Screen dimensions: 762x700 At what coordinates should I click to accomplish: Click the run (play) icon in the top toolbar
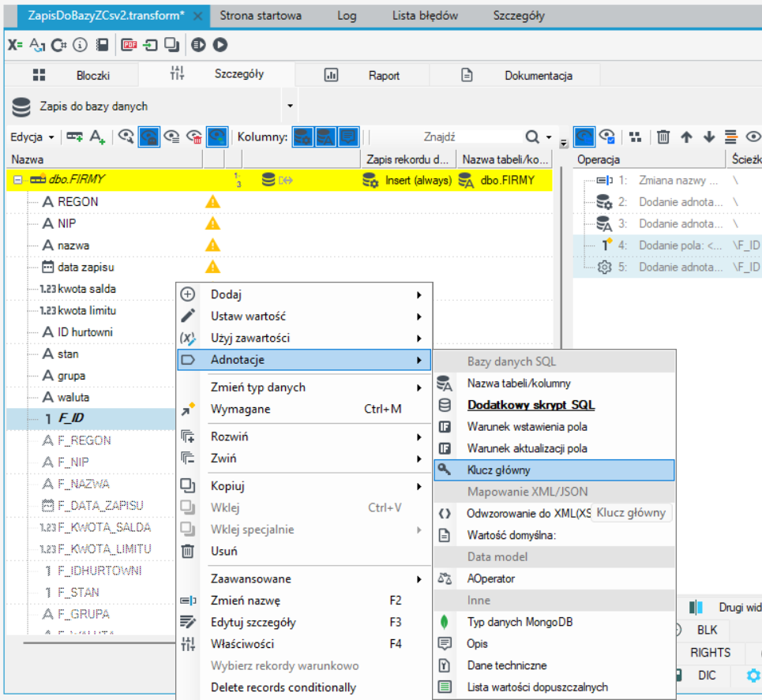[220, 45]
